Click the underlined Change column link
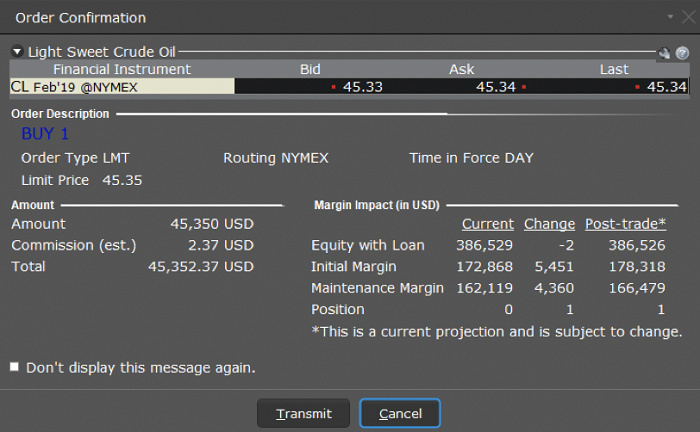 [x=549, y=224]
